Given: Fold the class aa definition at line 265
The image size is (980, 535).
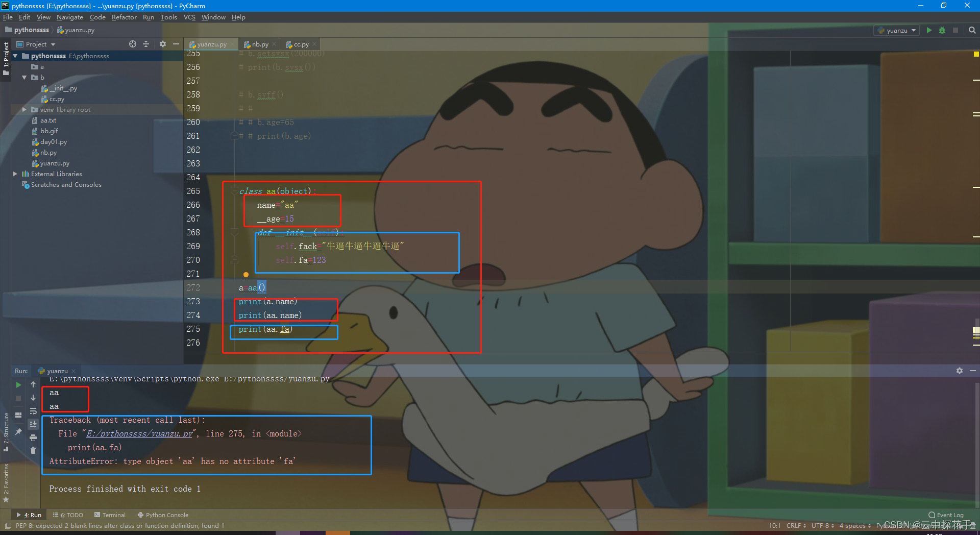Looking at the screenshot, I should tap(235, 191).
